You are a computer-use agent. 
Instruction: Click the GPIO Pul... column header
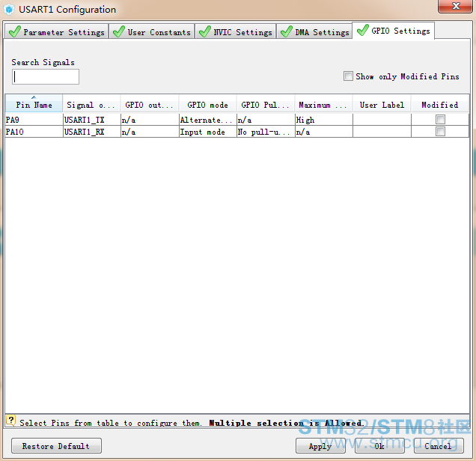(x=266, y=104)
